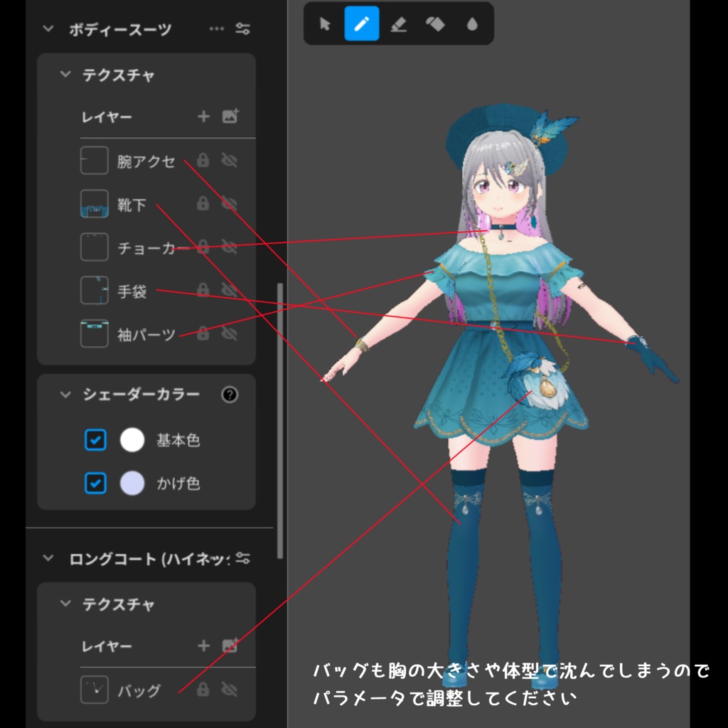Open the shader color help popup

230,395
